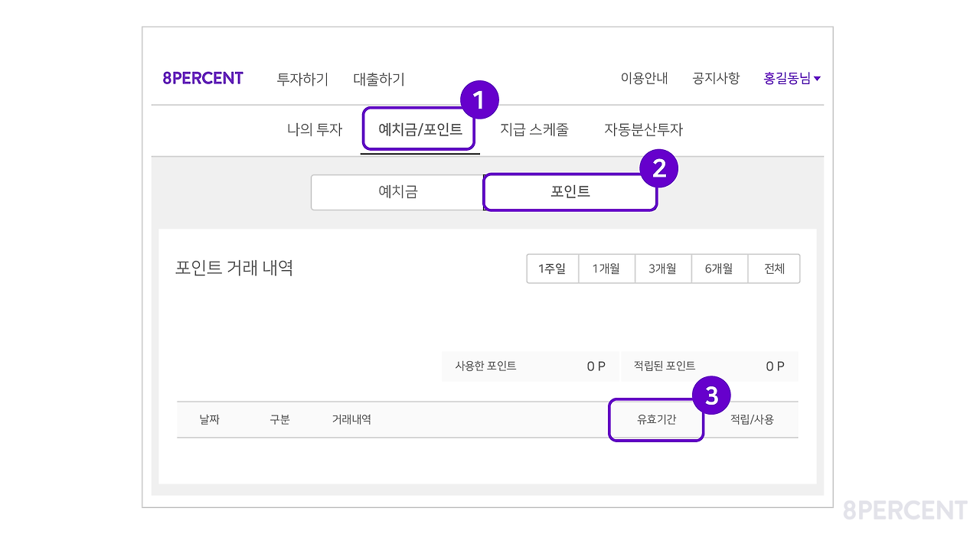The width and height of the screenshot is (980, 534).
Task: Click the numbered callout badge 2
Action: (x=659, y=169)
